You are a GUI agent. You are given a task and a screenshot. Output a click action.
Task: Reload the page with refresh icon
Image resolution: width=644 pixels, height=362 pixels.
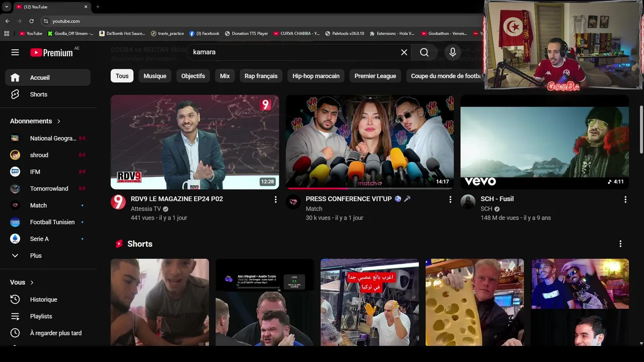31,21
